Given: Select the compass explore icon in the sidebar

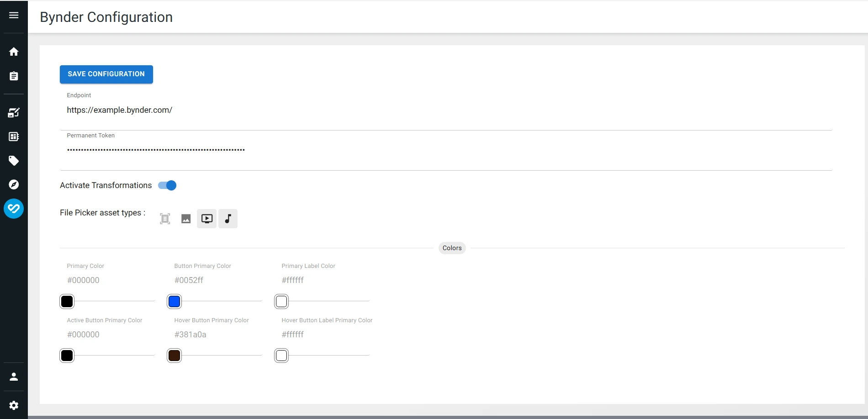Looking at the screenshot, I should click(x=14, y=184).
